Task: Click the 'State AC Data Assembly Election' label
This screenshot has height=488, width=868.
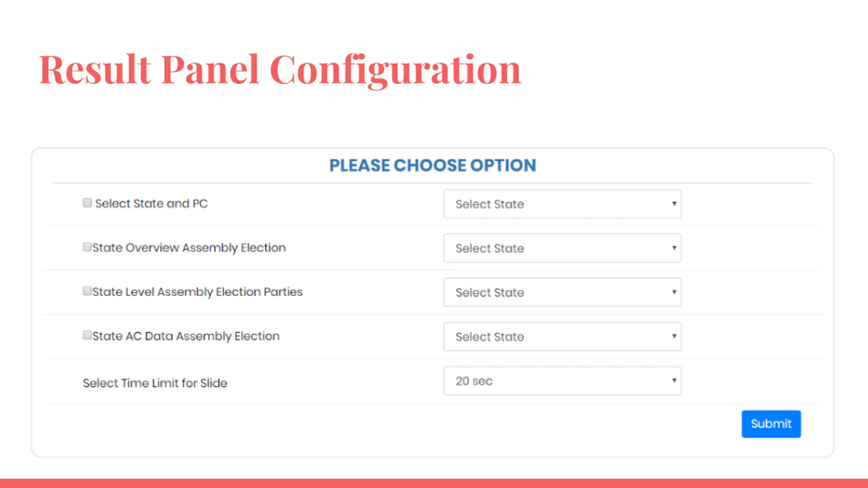Action: pyautogui.click(x=186, y=337)
